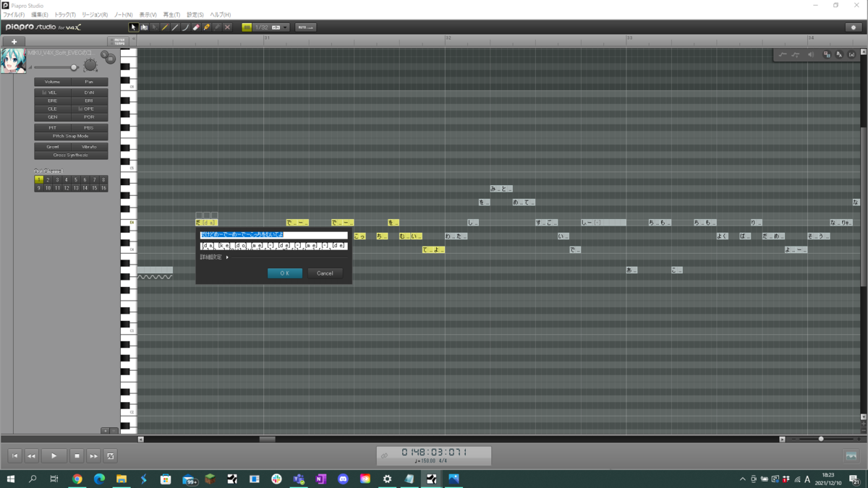Add a new track with plus button
868x488 pixels.
14,42
